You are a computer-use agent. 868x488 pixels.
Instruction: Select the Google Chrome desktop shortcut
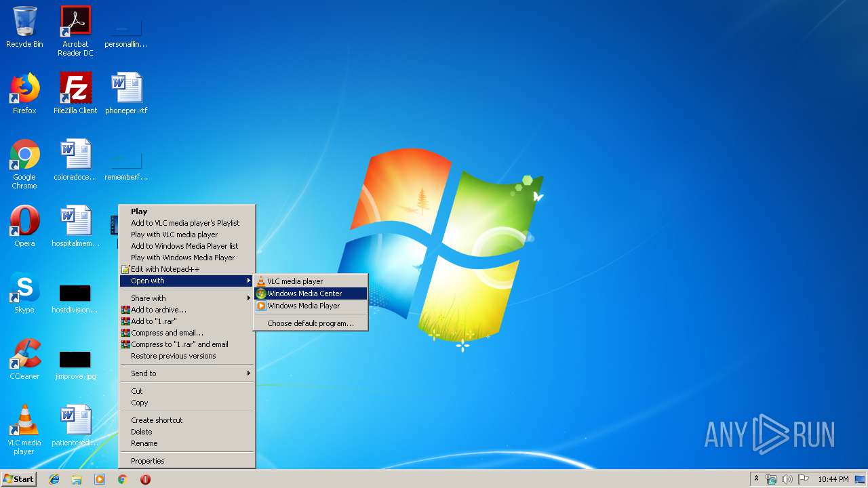(x=24, y=164)
